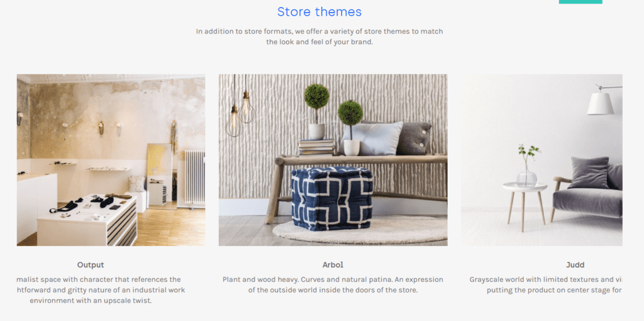The height and width of the screenshot is (321, 644).
Task: Click the teal button at top right
Action: (580, 2)
